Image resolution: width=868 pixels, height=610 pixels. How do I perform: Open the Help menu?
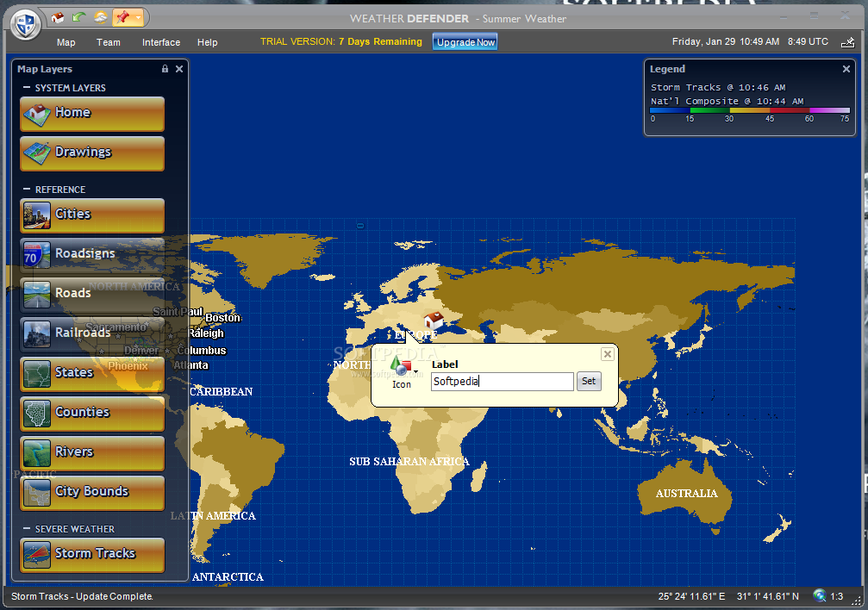point(208,42)
